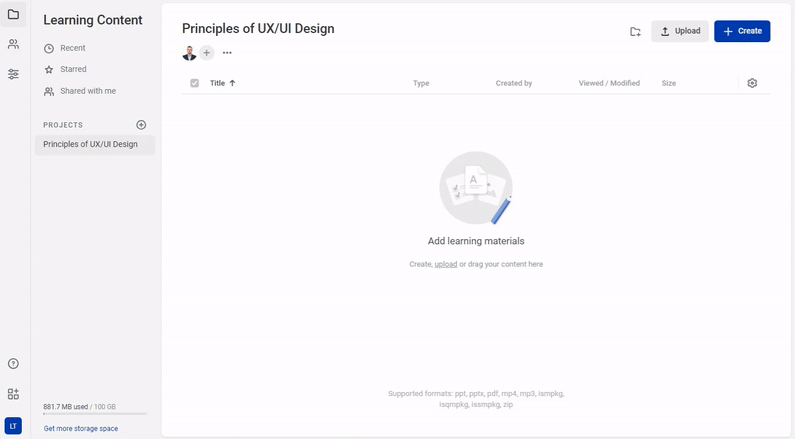The image size is (795, 439).
Task: Open the settings sliders icon in left rail
Action: (13, 74)
